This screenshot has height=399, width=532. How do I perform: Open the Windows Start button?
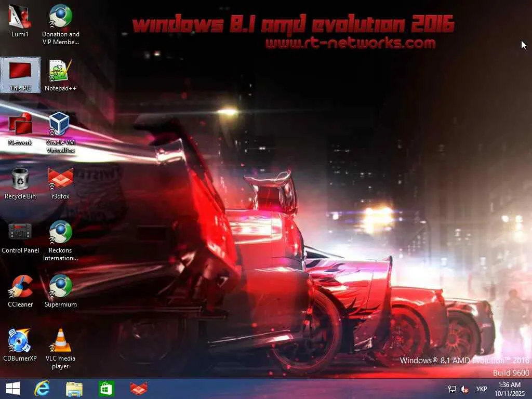coord(13,389)
